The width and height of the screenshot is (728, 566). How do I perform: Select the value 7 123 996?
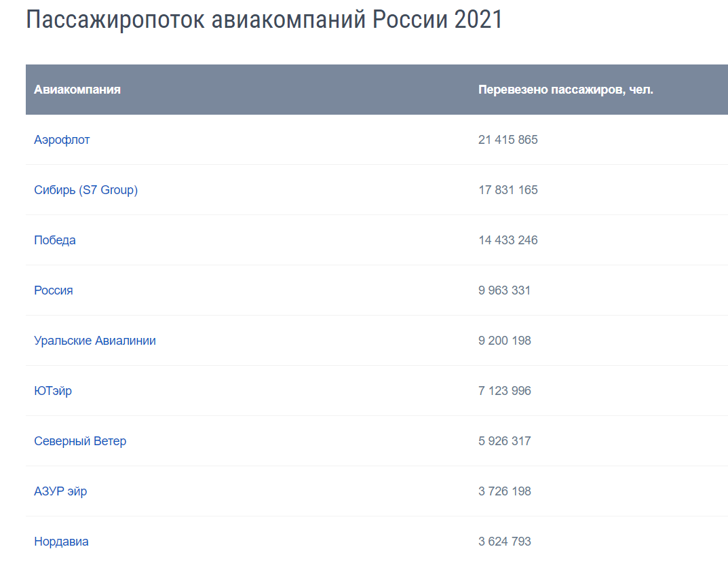pyautogui.click(x=505, y=390)
